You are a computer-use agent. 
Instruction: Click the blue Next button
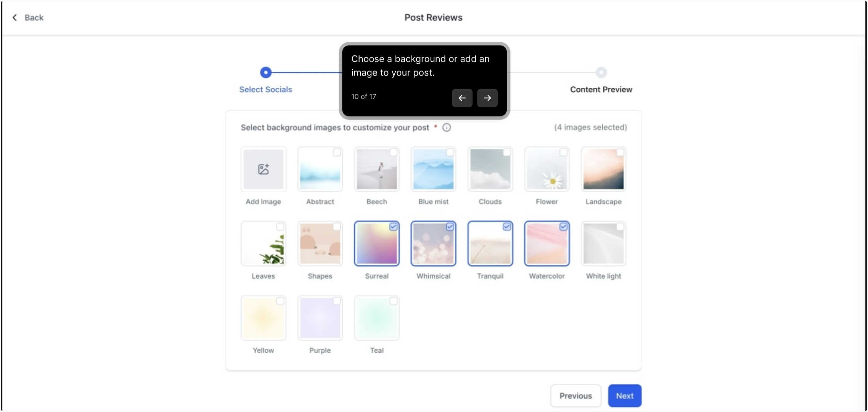pos(625,396)
